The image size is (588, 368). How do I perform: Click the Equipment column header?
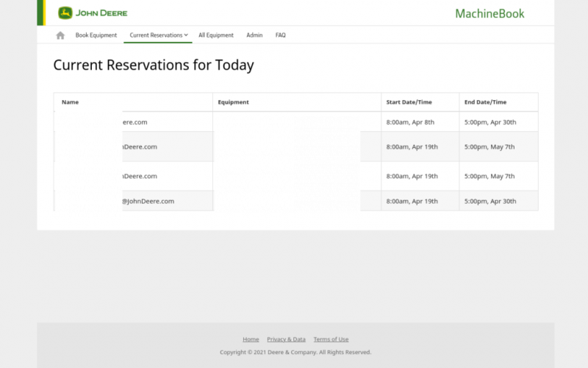coord(234,102)
